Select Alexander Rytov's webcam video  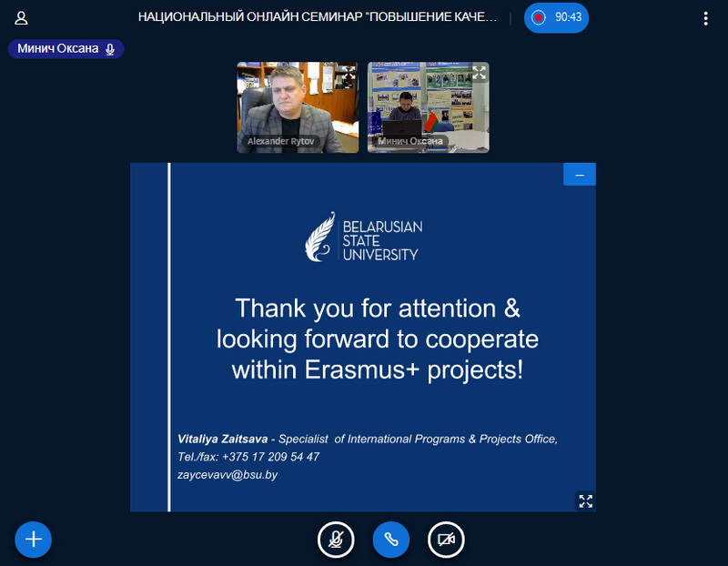click(298, 100)
